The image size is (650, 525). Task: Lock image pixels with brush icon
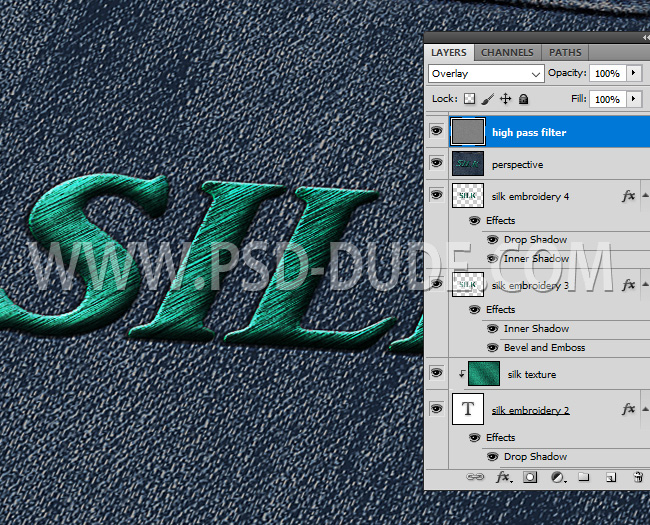pos(488,99)
